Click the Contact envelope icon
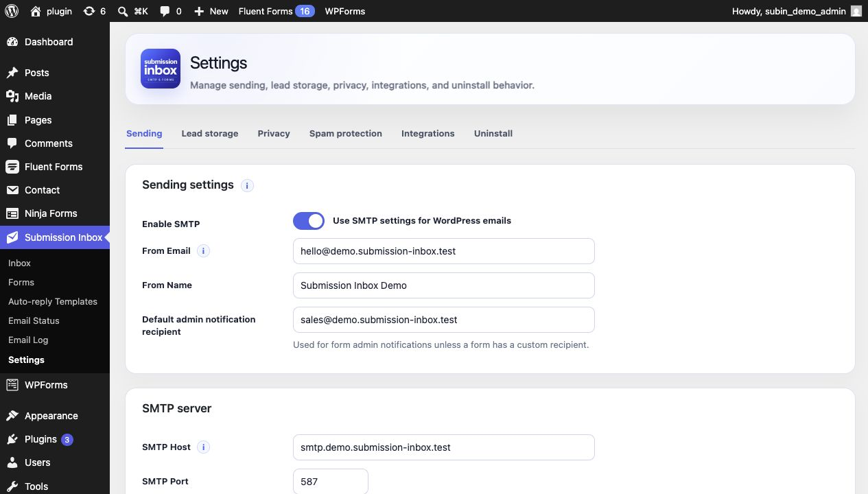Image resolution: width=868 pixels, height=494 pixels. 12,190
